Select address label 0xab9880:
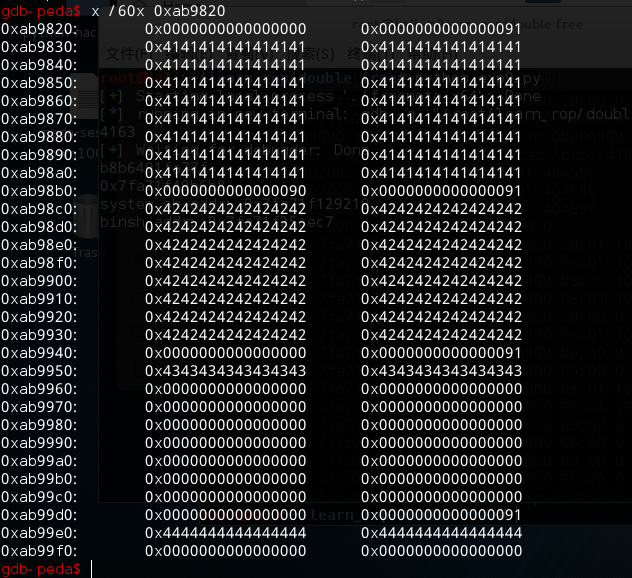 [x=39, y=137]
